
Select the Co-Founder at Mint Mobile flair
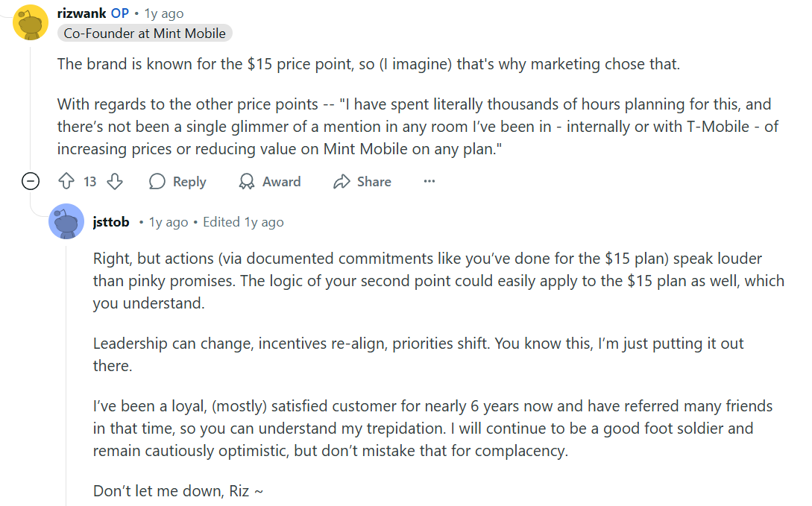coord(145,33)
